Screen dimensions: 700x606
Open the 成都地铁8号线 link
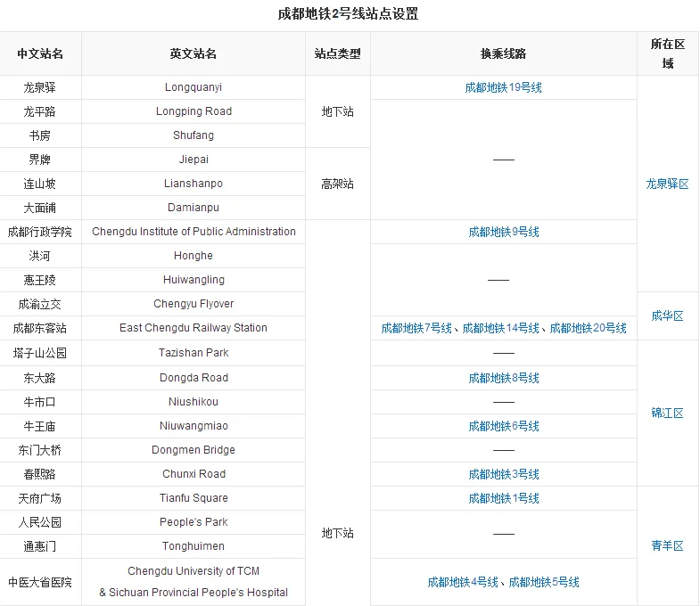pos(504,378)
